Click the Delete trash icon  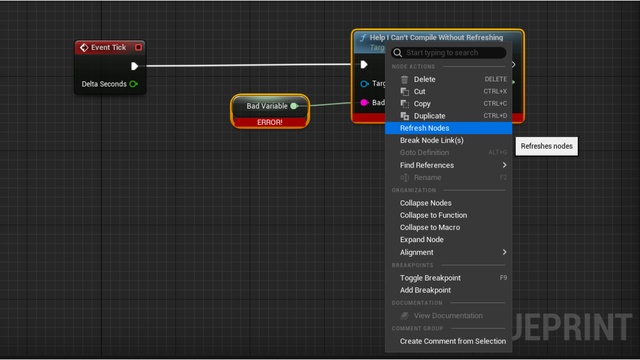tap(404, 79)
